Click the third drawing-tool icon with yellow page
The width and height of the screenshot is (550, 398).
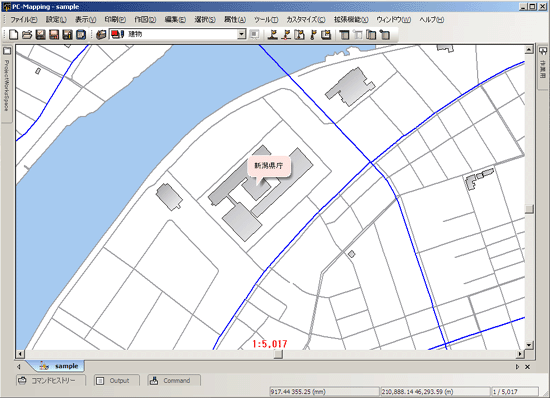[299, 34]
